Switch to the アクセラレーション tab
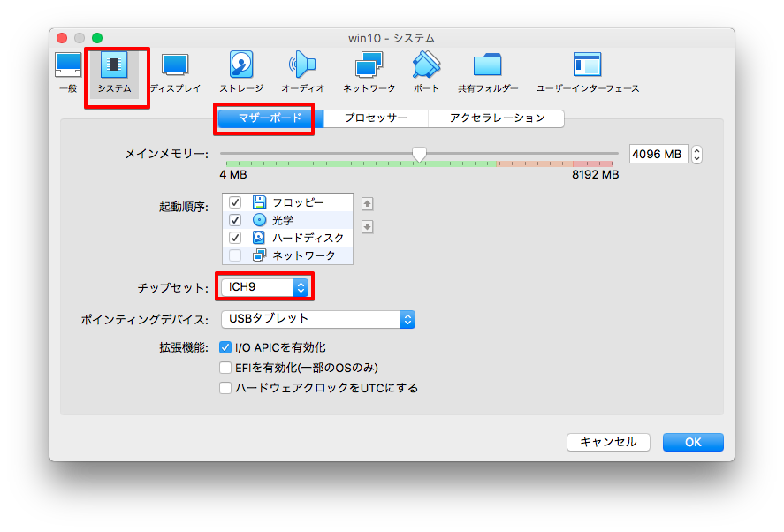This screenshot has width=784, height=532. coord(497,118)
